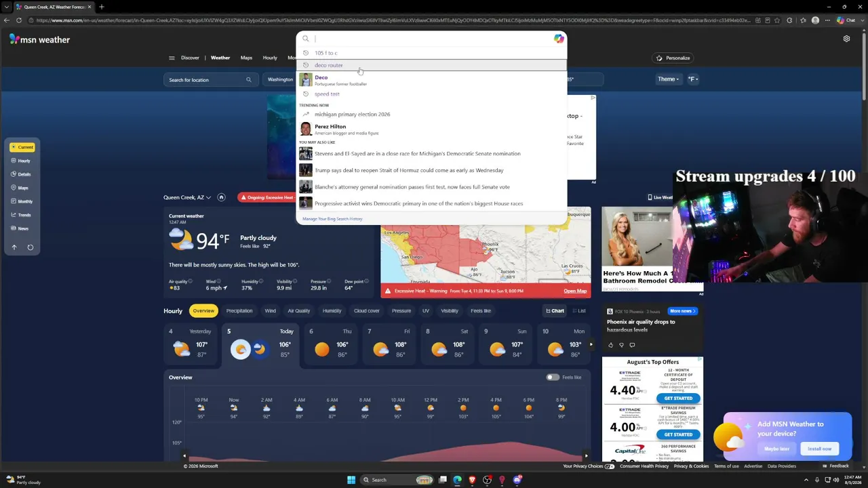Select Current in the left sidebar
Viewport: 868px width, 488px height.
click(x=22, y=147)
